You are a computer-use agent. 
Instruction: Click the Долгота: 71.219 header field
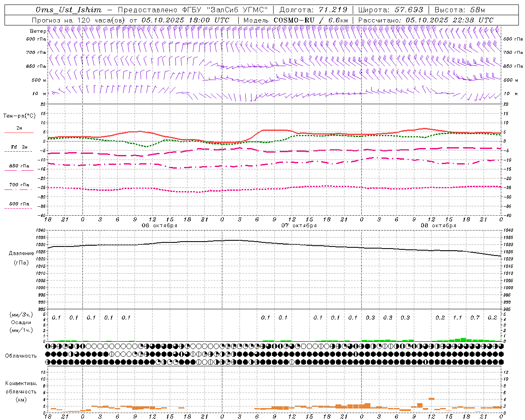tap(313, 10)
